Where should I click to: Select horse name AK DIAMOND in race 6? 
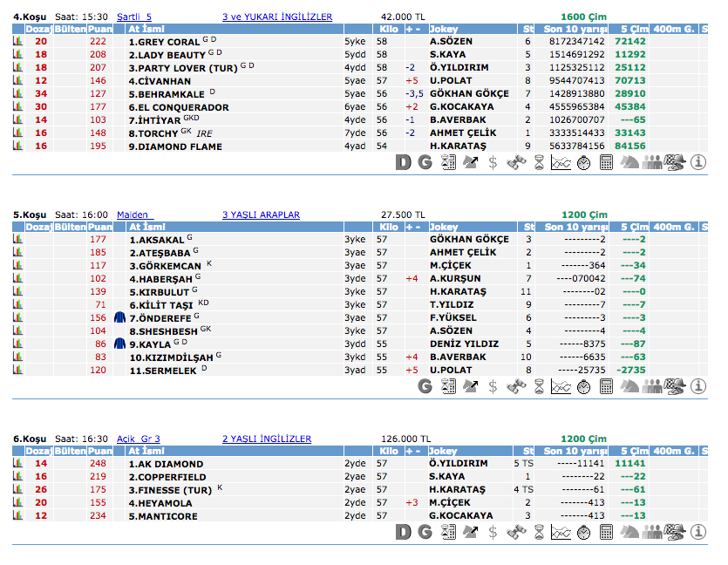point(166,464)
